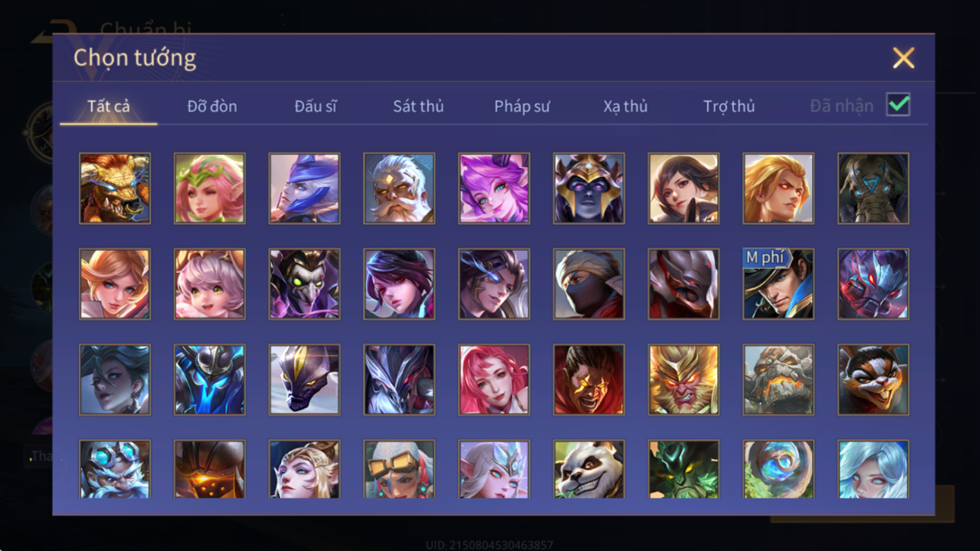Select the pink-haired girl with green crown
This screenshot has width=980, height=551.
[x=210, y=188]
